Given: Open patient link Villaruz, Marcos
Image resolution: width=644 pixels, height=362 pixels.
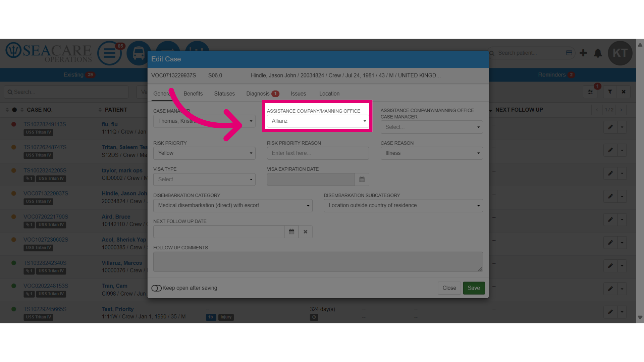Looking at the screenshot, I should click(122, 263).
